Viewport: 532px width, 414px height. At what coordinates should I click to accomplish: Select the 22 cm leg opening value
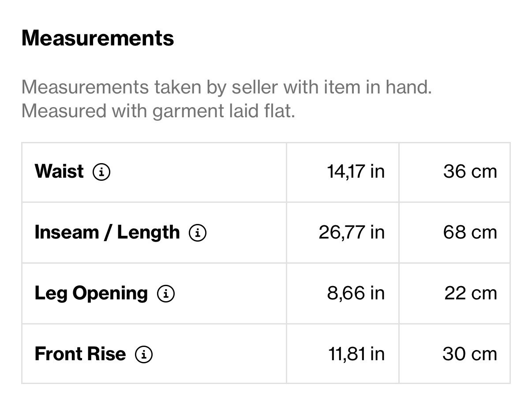[x=470, y=293]
